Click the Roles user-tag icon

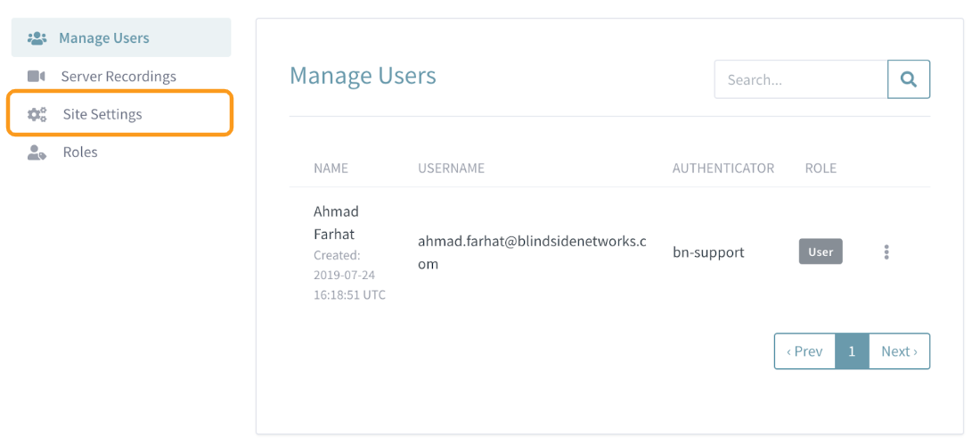tap(37, 152)
